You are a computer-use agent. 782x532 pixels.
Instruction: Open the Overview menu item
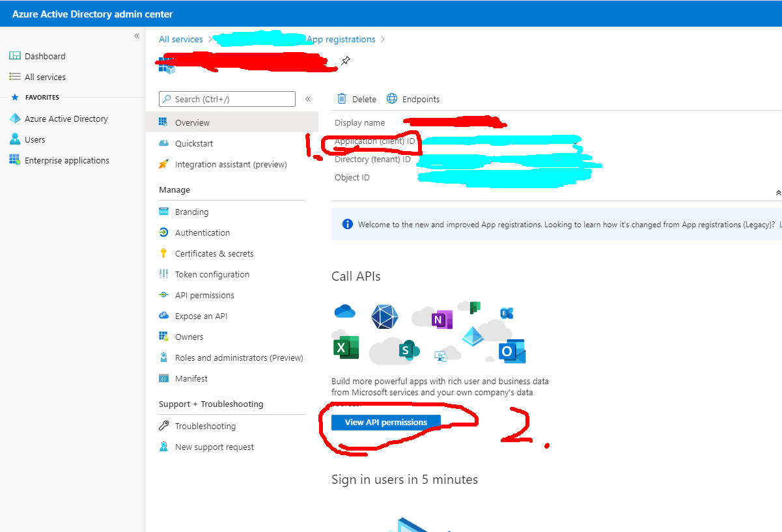click(x=232, y=122)
